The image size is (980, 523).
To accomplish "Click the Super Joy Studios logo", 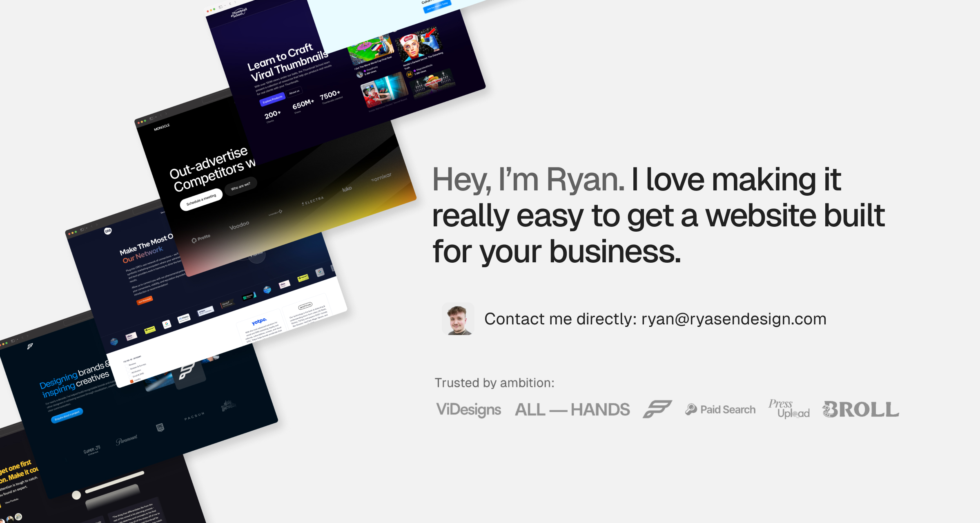I will coord(92,450).
